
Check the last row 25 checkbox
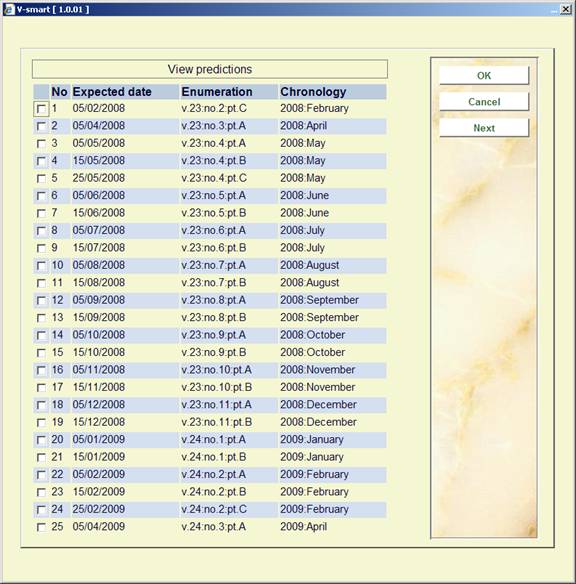(x=41, y=527)
